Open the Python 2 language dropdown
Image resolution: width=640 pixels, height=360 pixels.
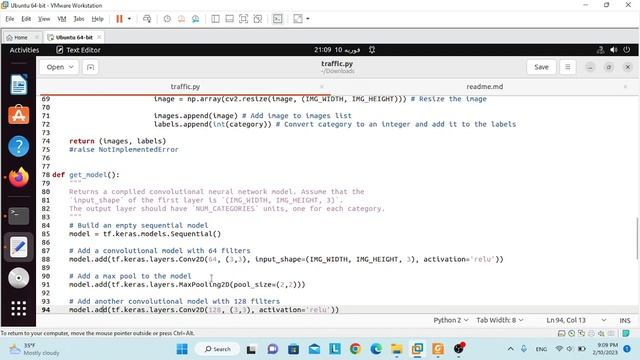pyautogui.click(x=451, y=320)
